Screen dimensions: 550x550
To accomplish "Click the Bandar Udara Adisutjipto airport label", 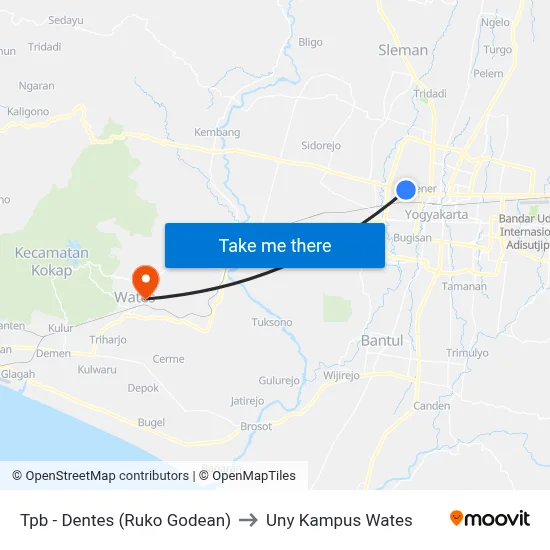I will click(x=524, y=232).
